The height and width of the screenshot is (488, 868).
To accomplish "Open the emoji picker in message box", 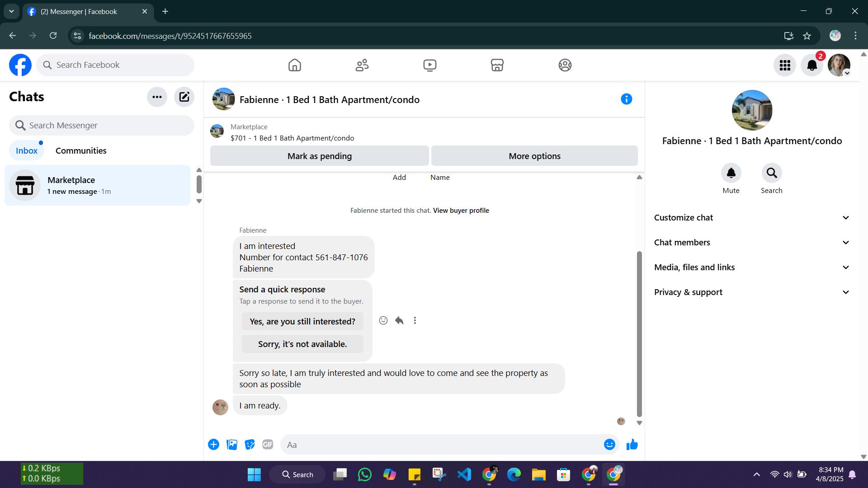I will click(609, 445).
